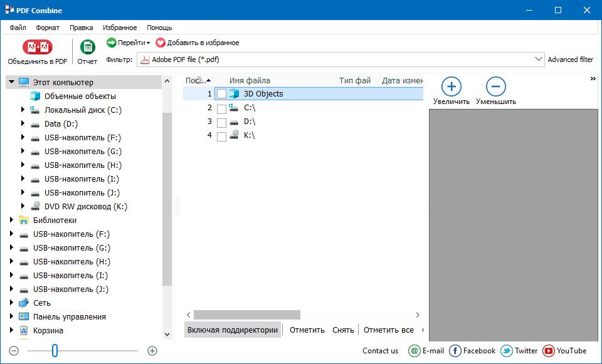Click the double-chevron icon above preview pane
Screen dimensions: 602x364
click(x=593, y=79)
